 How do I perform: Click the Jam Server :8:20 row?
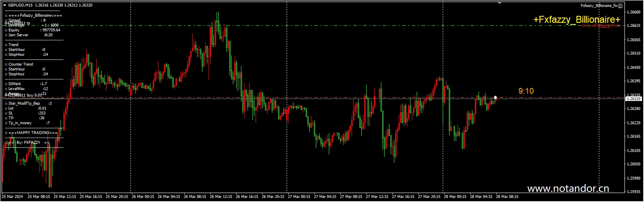[x=29, y=35]
